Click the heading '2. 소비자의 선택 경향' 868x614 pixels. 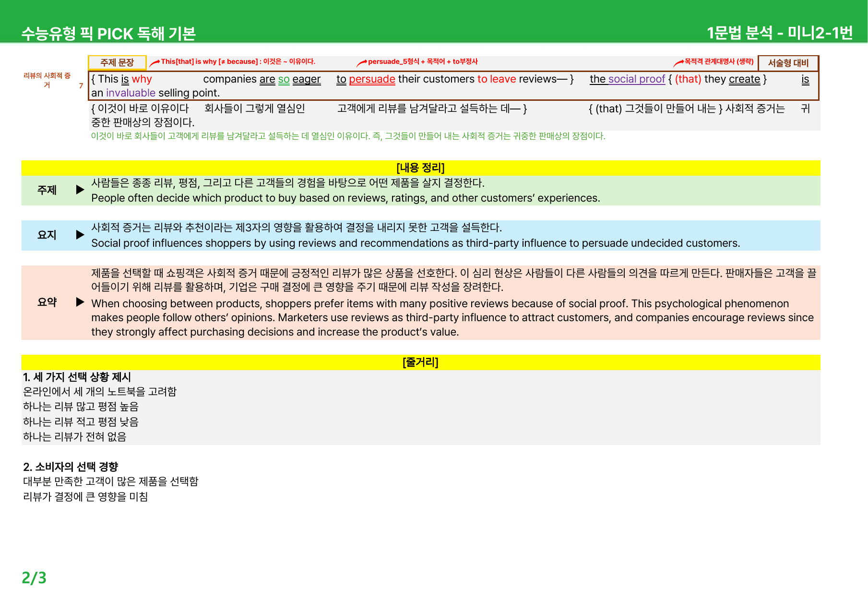coord(71,467)
